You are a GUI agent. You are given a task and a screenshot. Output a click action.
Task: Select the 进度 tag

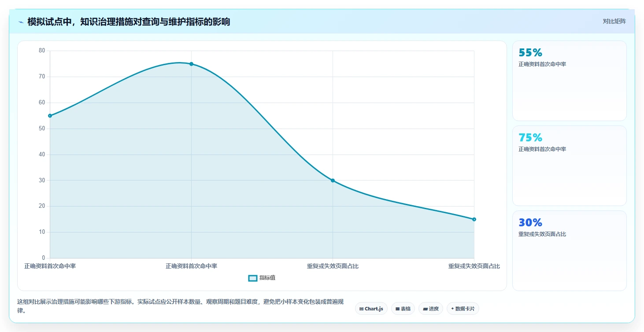(x=430, y=309)
